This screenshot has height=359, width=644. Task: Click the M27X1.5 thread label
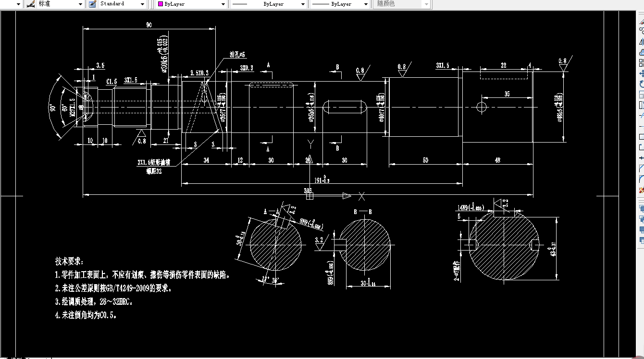coord(73,108)
